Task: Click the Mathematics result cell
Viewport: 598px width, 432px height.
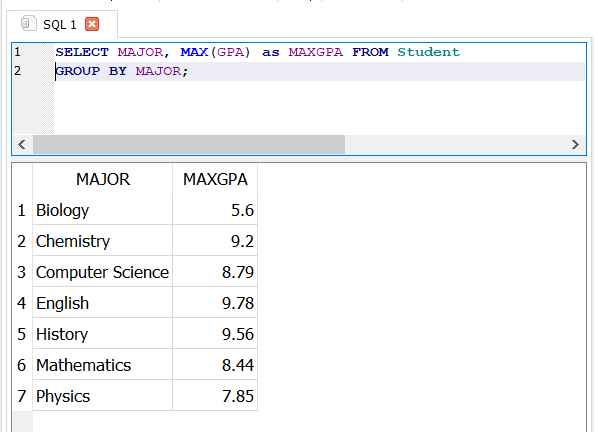Action: [103, 365]
